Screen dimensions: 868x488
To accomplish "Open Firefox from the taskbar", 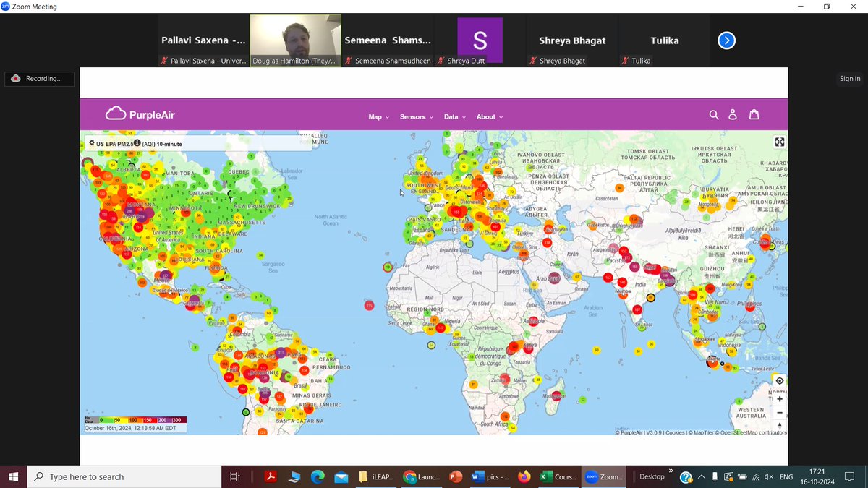I will click(x=524, y=476).
